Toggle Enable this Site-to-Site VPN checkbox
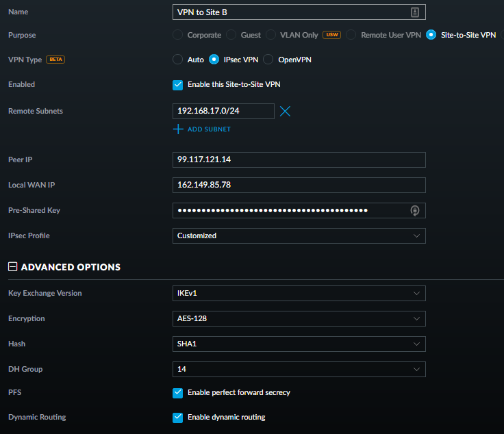Image resolution: width=504 pixels, height=434 pixels. (178, 85)
